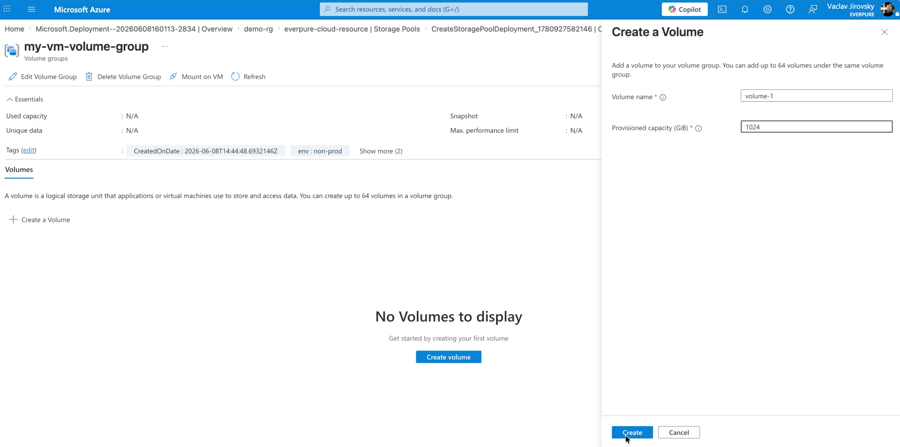Click the volume group resource icon
The height and width of the screenshot is (447, 900).
click(11, 50)
